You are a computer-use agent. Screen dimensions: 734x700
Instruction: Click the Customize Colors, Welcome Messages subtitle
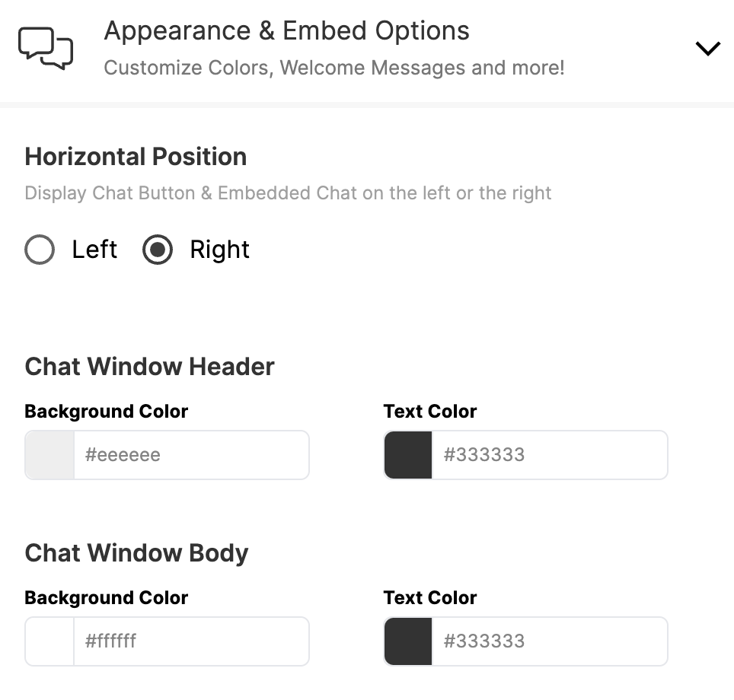tap(333, 68)
